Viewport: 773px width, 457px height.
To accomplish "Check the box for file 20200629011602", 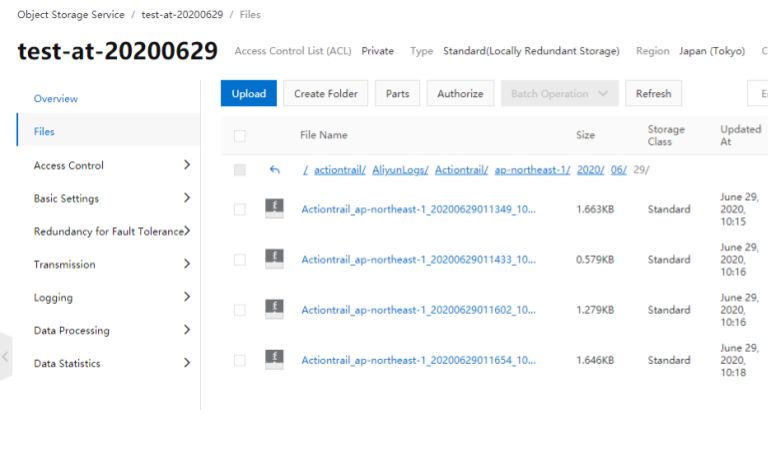I will [240, 310].
